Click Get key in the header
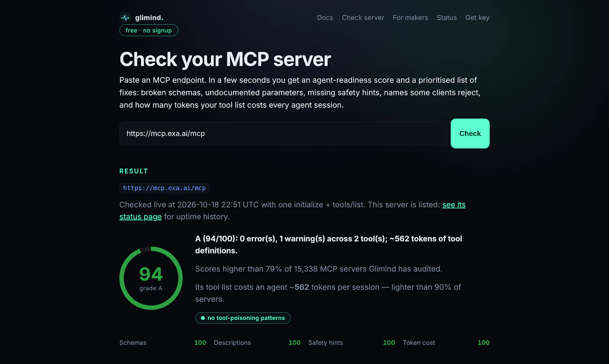The width and height of the screenshot is (609, 364). (477, 17)
